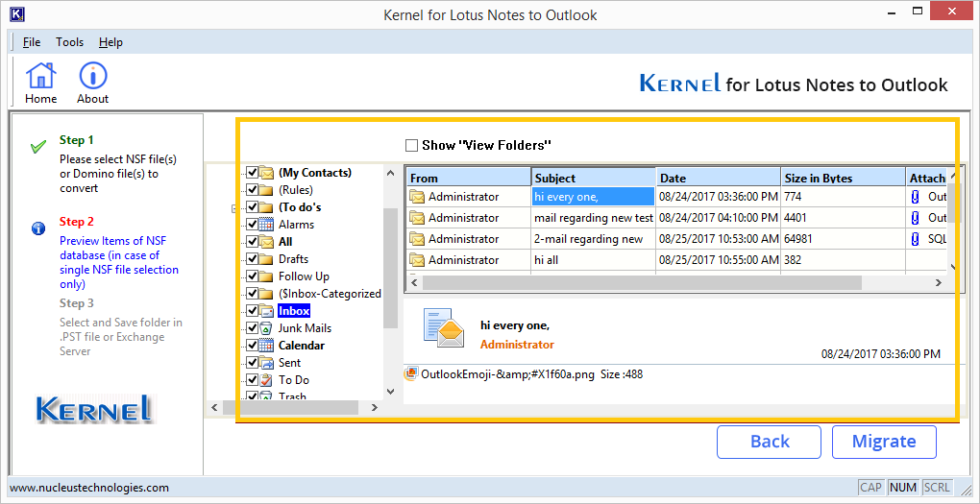Click attachment paperclip in 64981 bytes row
Screen dimensions: 980x504
tap(916, 239)
